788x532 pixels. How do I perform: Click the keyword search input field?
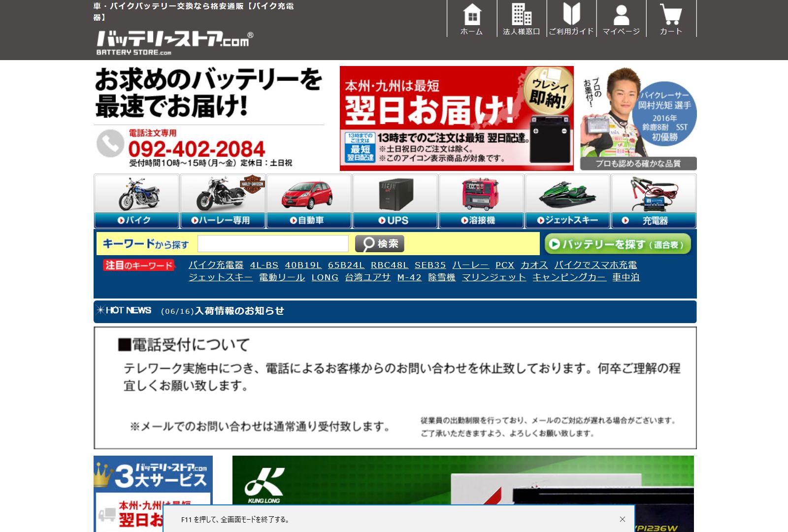pyautogui.click(x=273, y=244)
